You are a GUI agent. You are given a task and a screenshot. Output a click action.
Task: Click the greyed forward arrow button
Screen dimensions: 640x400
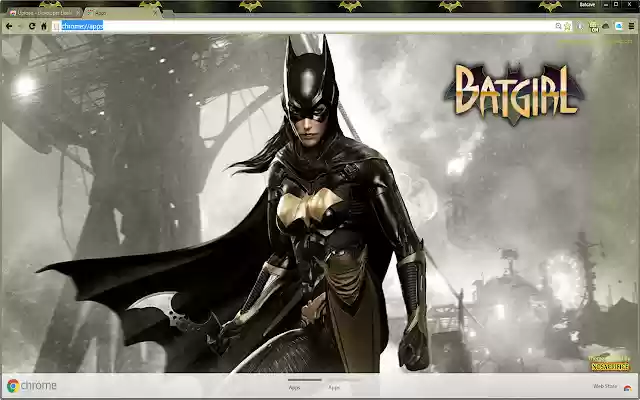pos(19,26)
